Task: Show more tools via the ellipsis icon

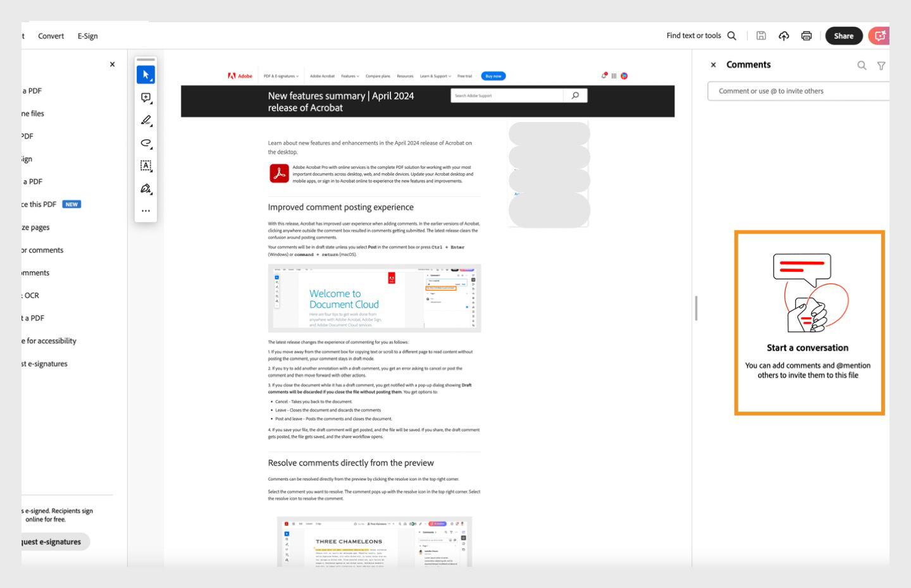Action: pyautogui.click(x=145, y=211)
